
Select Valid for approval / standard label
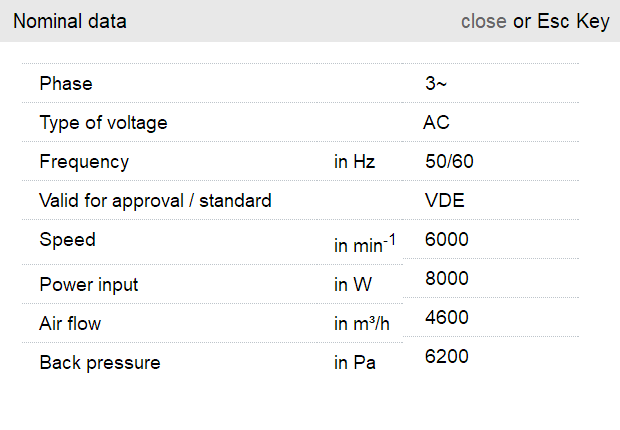point(155,200)
